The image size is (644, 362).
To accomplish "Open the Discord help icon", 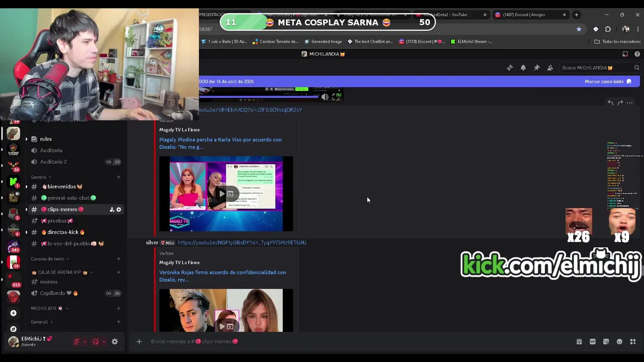I will click(x=637, y=54).
